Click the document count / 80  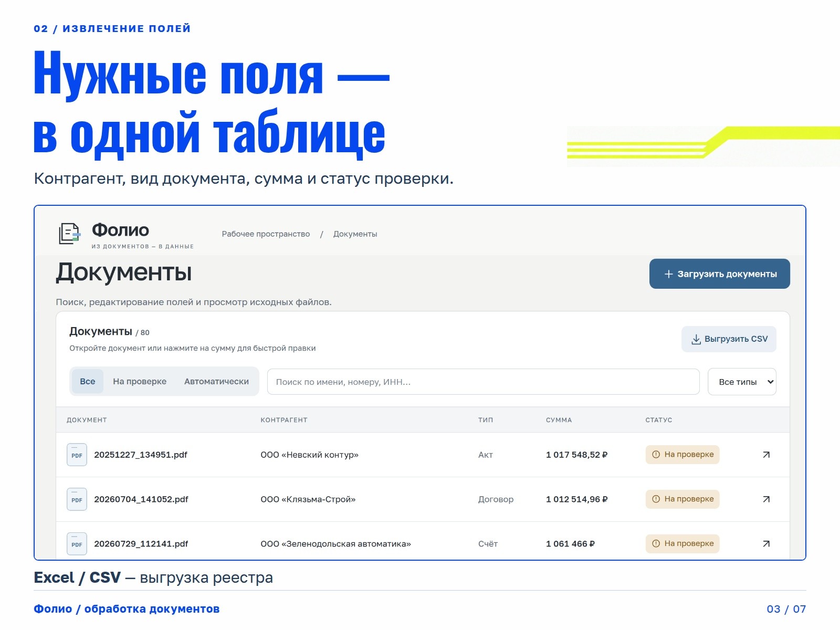pos(142,332)
